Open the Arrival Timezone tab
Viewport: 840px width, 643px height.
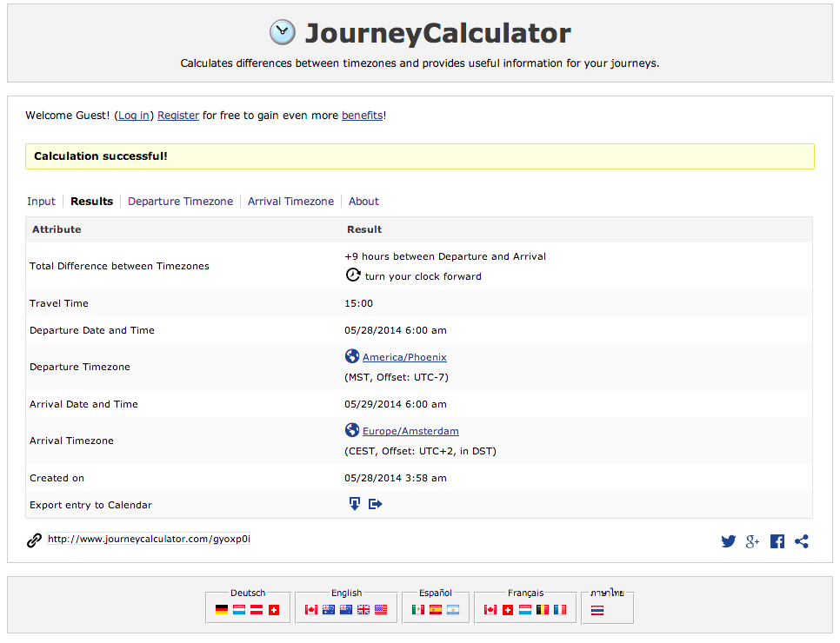coord(291,202)
